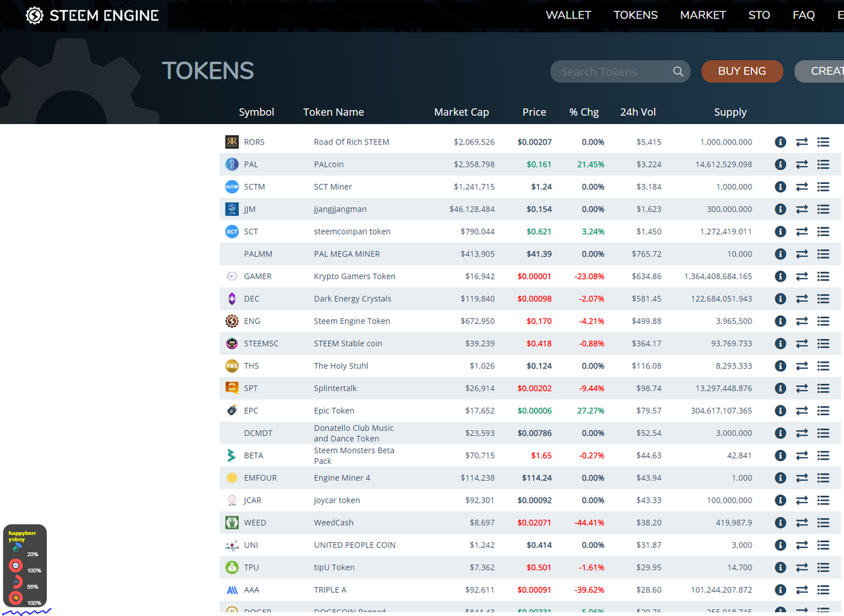This screenshot has height=616, width=844.
Task: Open the market exchange for JCAR
Action: click(x=802, y=501)
